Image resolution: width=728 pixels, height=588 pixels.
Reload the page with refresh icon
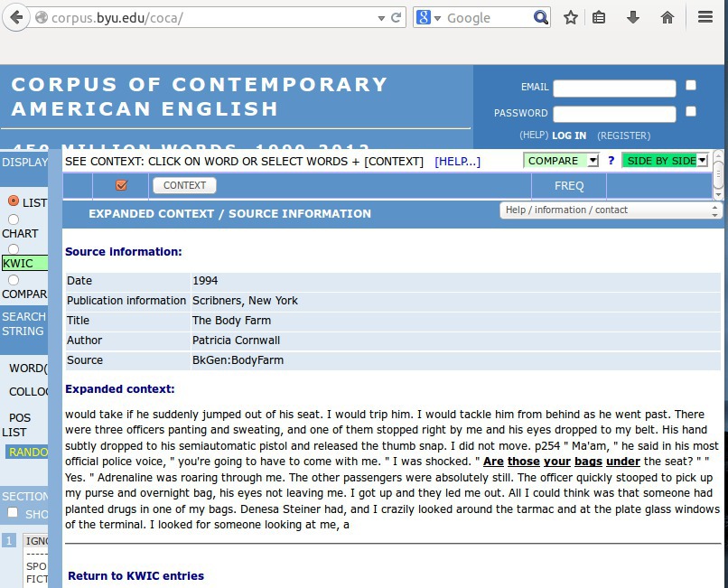[x=396, y=18]
